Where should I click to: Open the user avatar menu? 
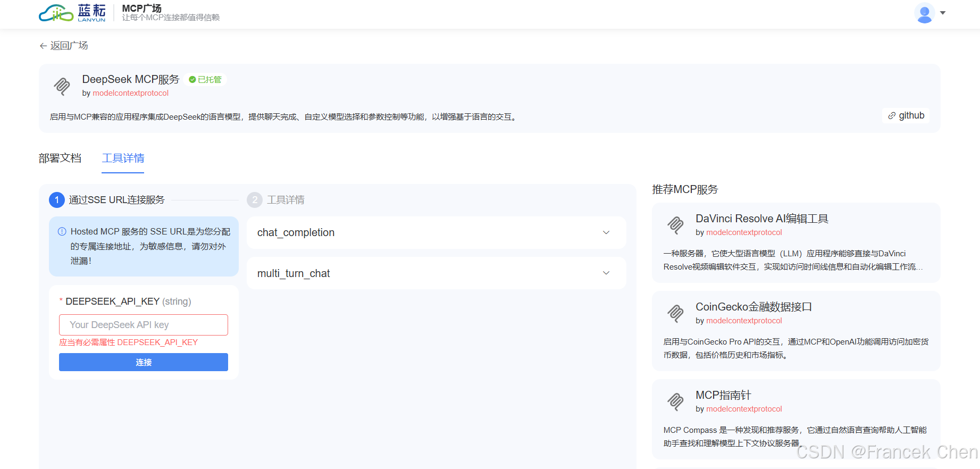(x=925, y=13)
